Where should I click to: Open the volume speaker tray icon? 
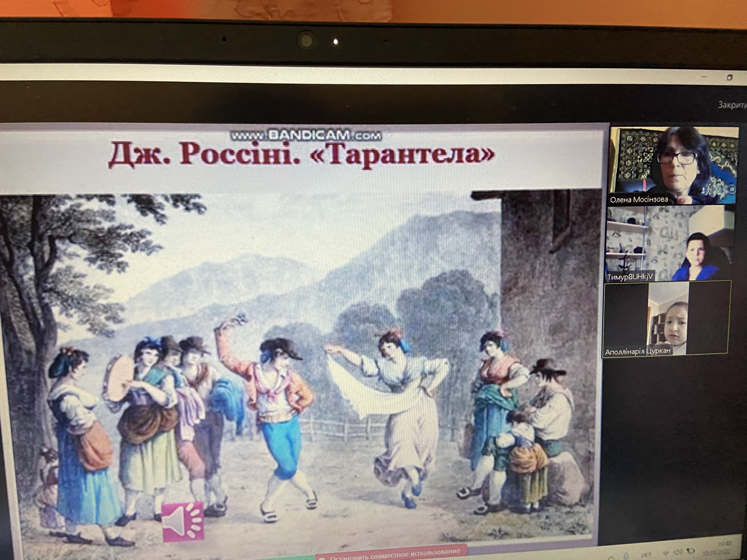679,552
